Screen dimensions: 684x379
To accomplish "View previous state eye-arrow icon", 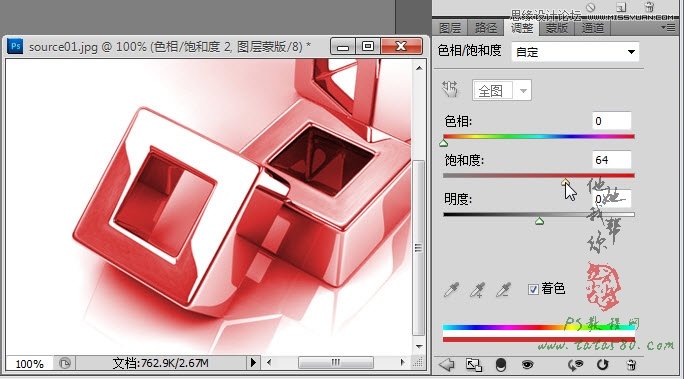I will (575, 365).
